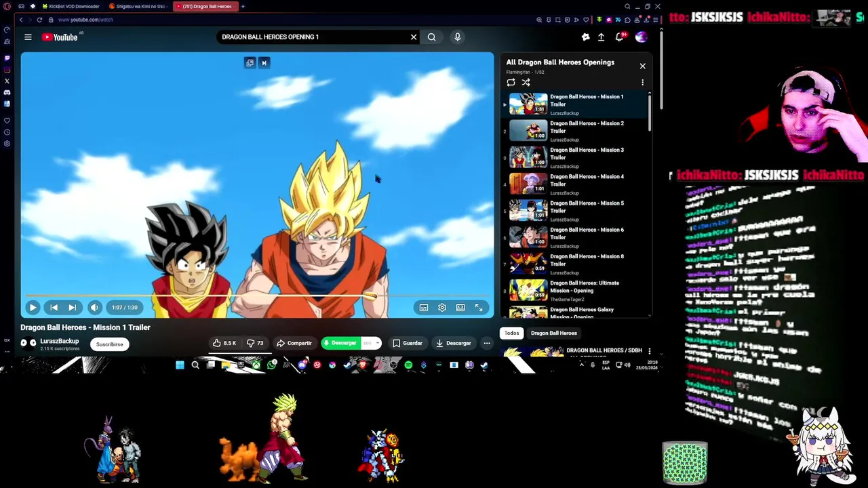
Task: Switch to KickBot VOD Downloader browser tab
Action: click(70, 6)
